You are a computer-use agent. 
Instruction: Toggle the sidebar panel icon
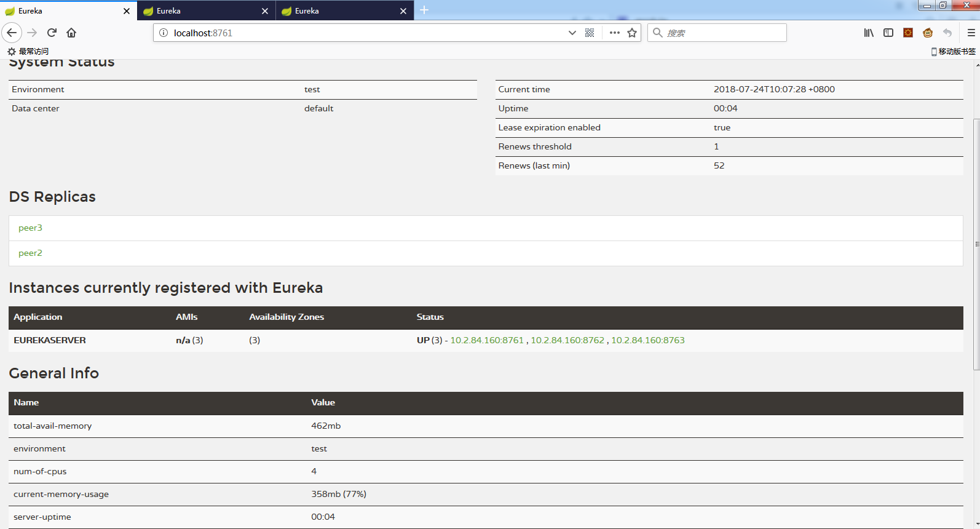tap(888, 33)
